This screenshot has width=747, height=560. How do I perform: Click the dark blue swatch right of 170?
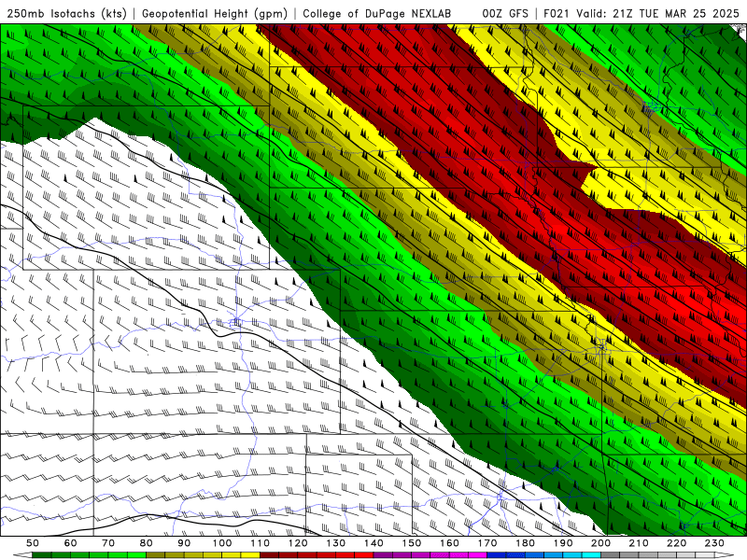497,555
